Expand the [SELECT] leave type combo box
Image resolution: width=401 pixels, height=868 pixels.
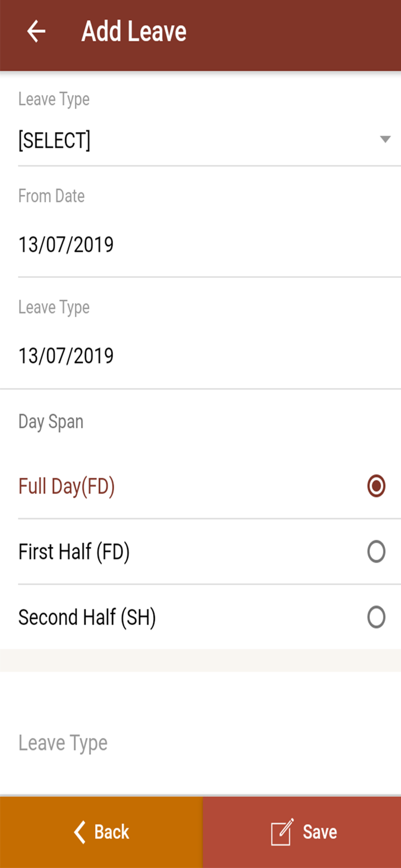tap(209, 140)
